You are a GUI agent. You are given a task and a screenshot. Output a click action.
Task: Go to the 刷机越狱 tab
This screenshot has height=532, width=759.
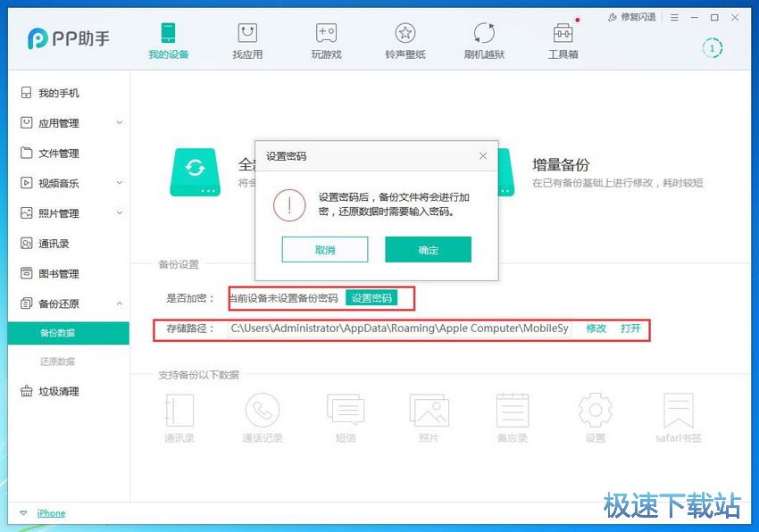pos(484,41)
